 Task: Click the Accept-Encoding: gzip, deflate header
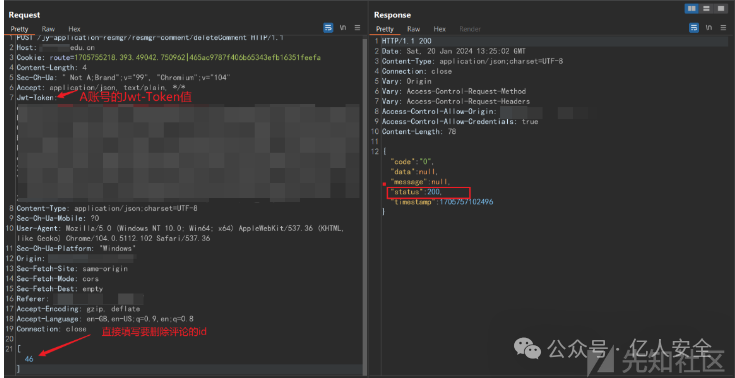tap(78, 309)
